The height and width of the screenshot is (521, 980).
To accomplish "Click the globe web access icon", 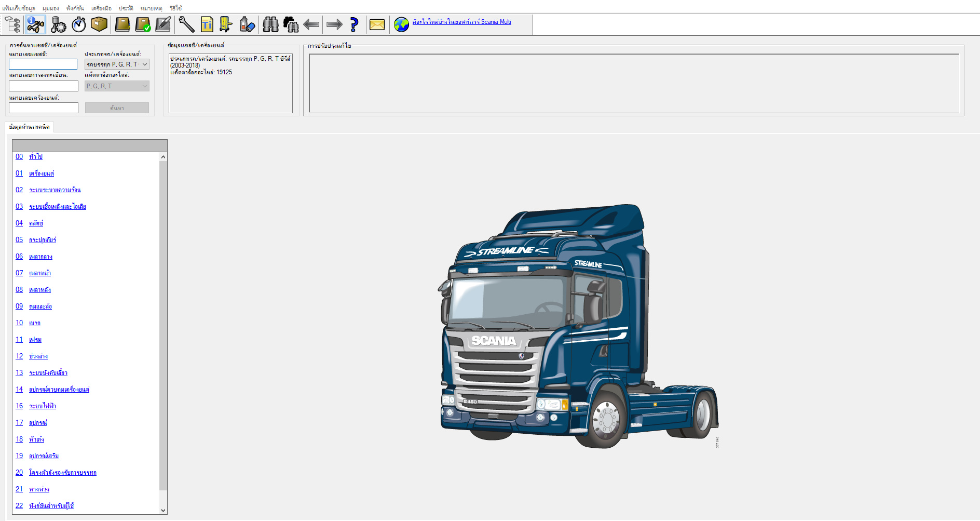I will 401,24.
